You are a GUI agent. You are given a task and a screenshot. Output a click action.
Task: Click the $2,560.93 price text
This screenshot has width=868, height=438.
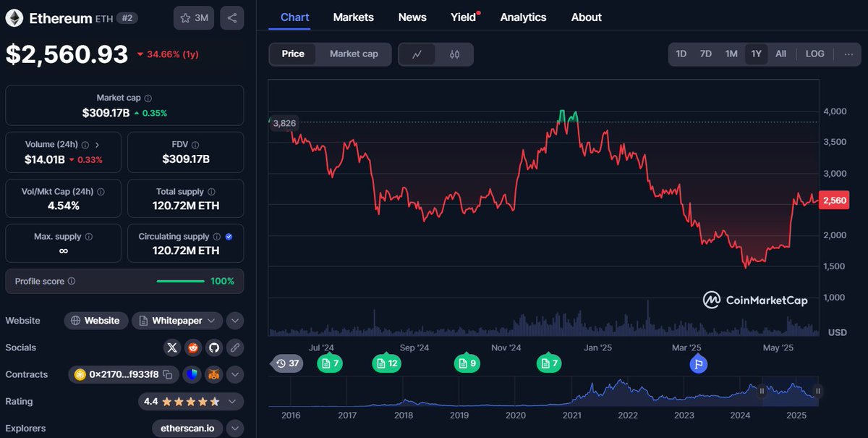67,54
